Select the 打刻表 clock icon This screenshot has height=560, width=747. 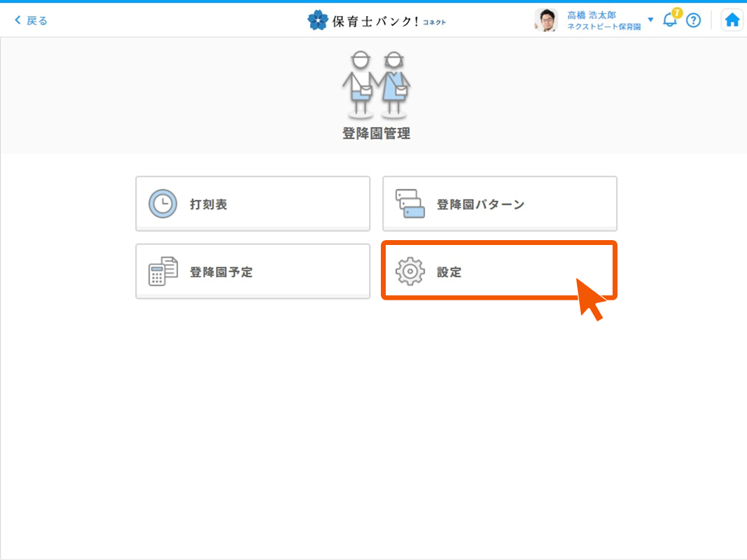(x=162, y=203)
